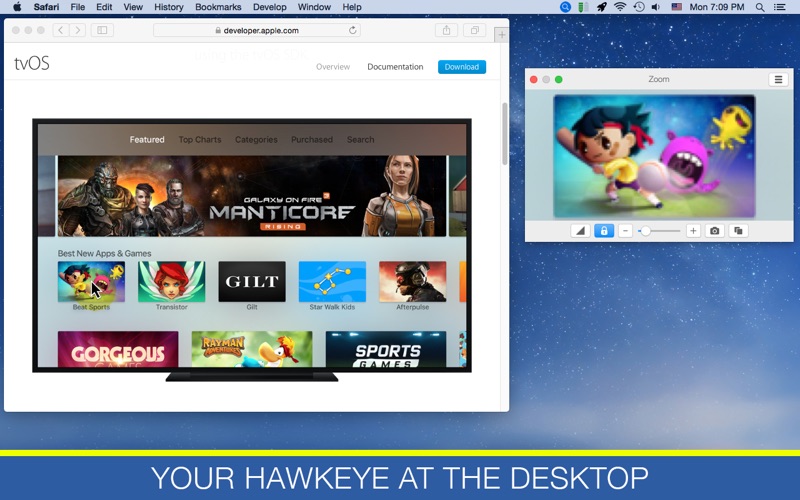The image size is (800, 500).
Task: Click the Best New Apps & Games heading
Action: [104, 253]
